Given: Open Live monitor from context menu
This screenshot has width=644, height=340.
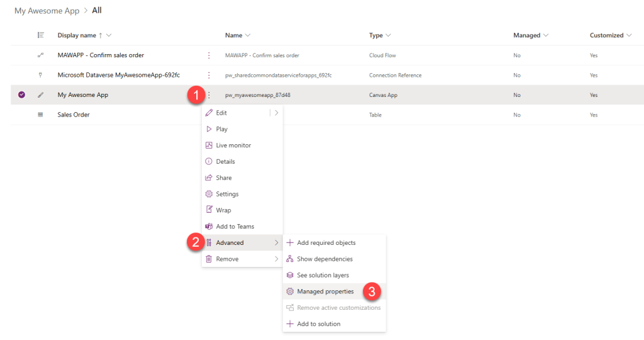Looking at the screenshot, I should point(242,145).
